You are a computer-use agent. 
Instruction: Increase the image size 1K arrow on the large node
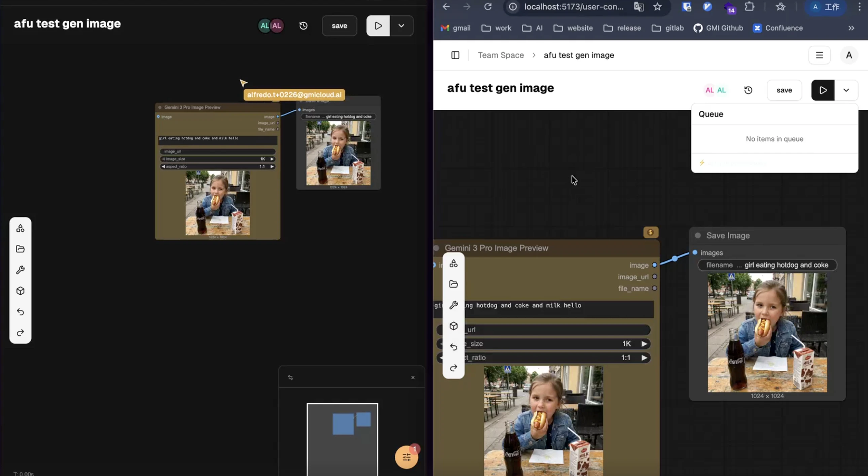pos(644,343)
